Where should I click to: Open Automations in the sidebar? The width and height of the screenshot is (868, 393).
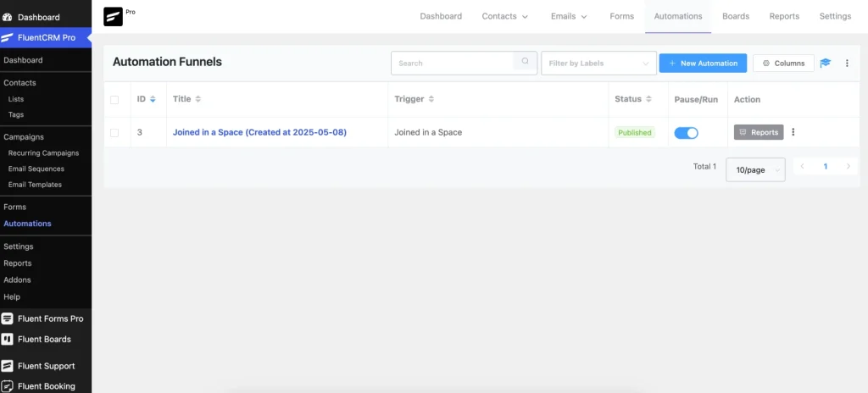pos(28,224)
